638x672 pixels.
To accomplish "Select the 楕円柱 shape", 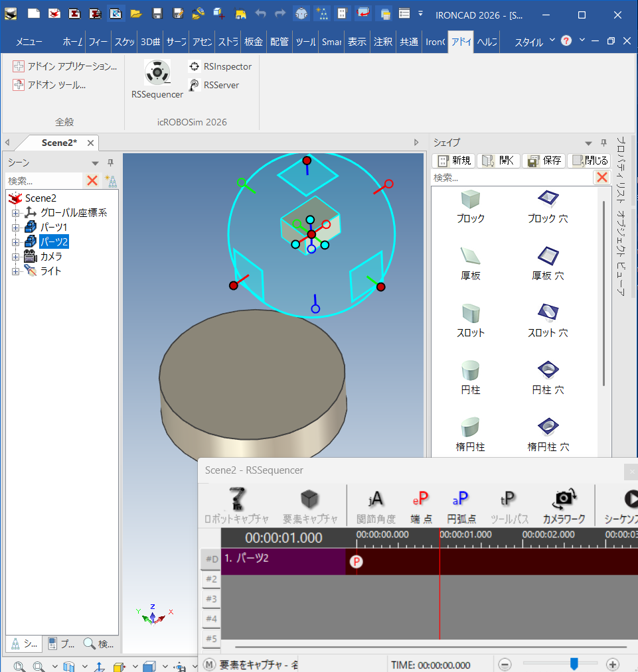I will point(470,435).
